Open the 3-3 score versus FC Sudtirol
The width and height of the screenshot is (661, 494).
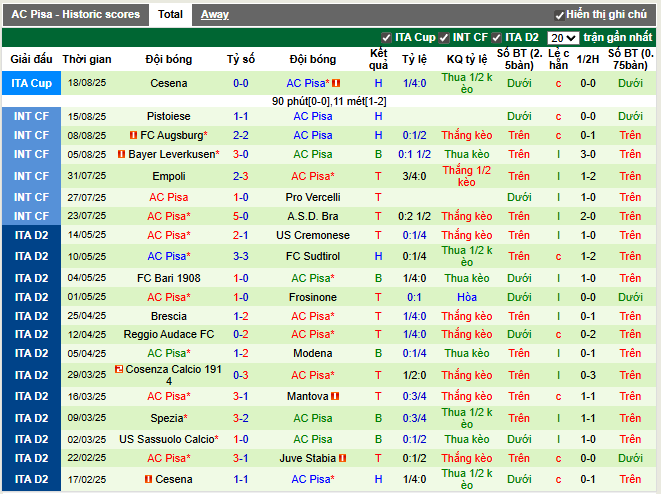[x=241, y=256]
